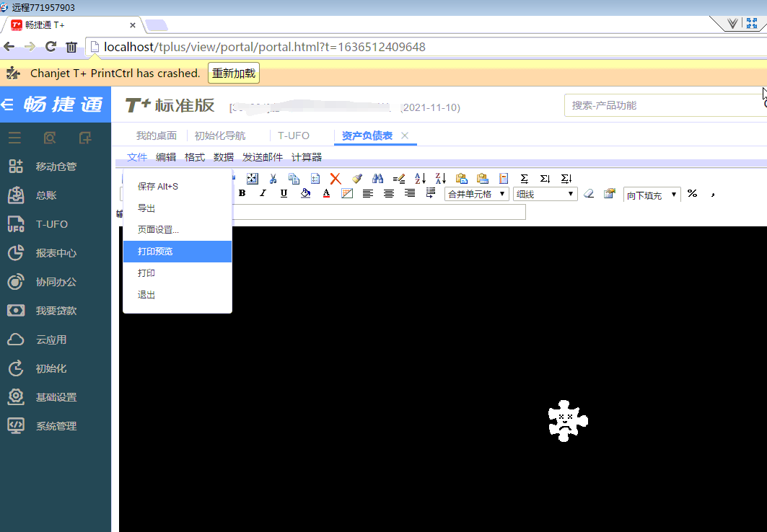The height and width of the screenshot is (532, 767).
Task: Toggle italic formatting
Action: [263, 193]
